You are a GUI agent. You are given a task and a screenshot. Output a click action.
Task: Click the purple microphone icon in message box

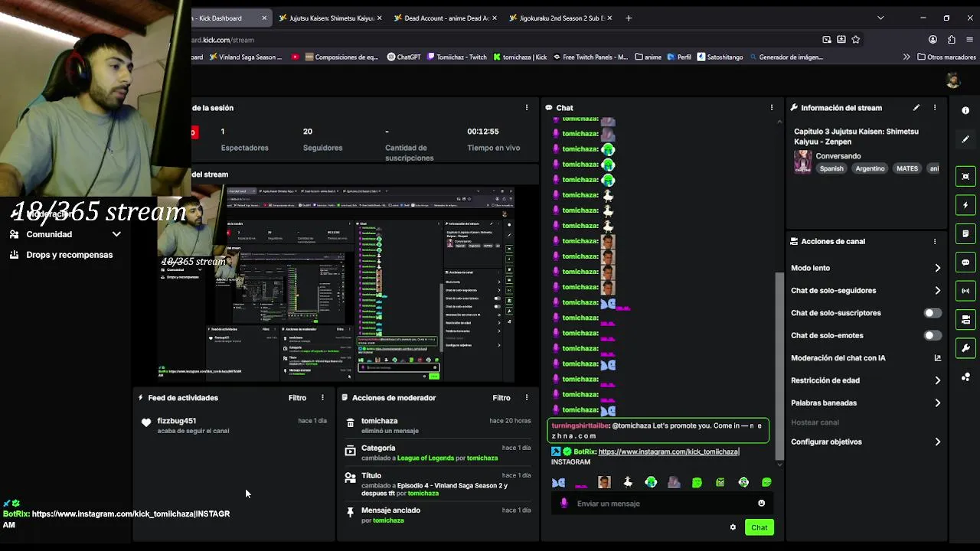pos(564,504)
